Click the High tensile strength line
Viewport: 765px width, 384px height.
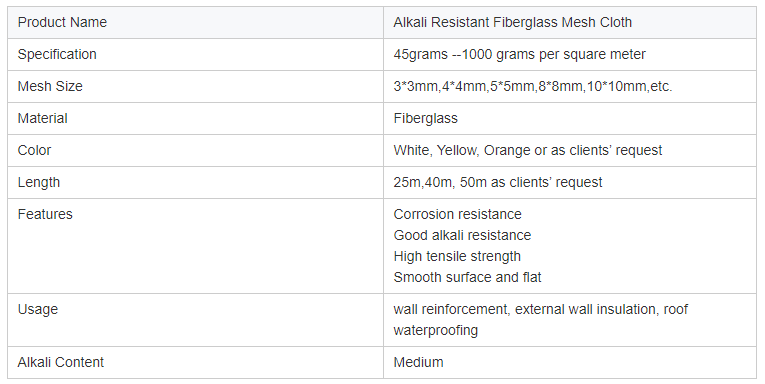coord(457,256)
